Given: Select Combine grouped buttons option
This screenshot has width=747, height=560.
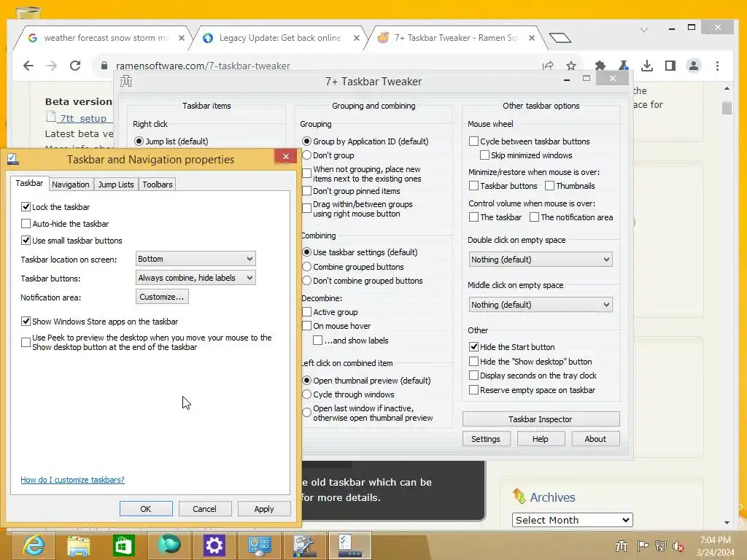Looking at the screenshot, I should (x=307, y=267).
